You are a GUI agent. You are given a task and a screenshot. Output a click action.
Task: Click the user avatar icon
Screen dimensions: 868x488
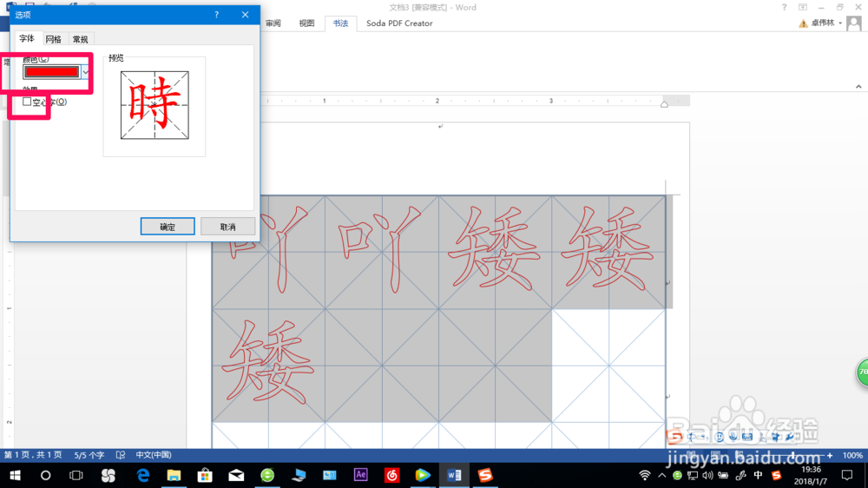point(854,23)
